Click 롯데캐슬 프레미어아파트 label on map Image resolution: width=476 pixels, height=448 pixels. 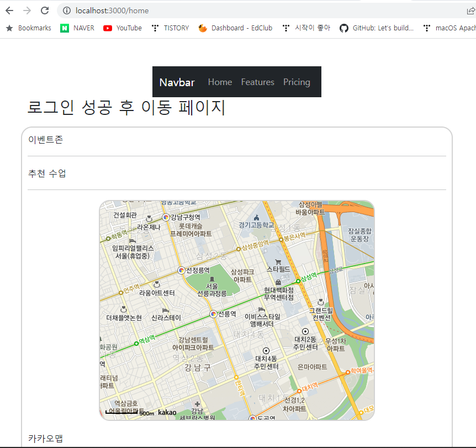click(x=191, y=230)
